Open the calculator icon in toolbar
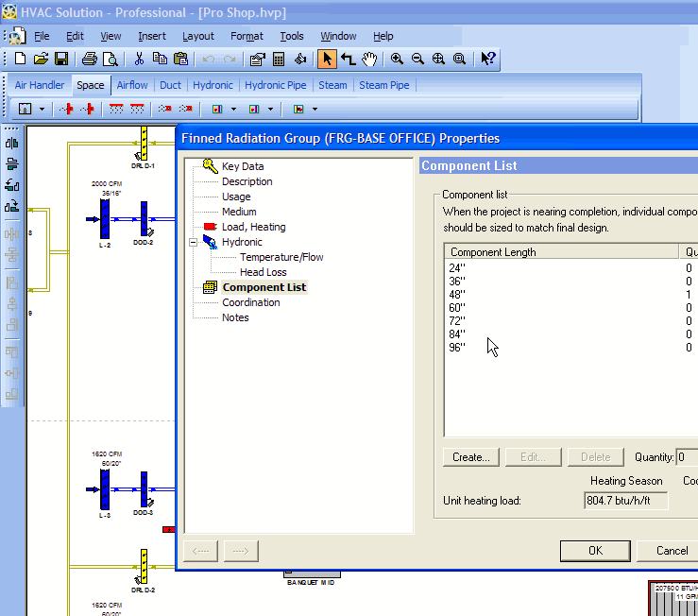 (x=279, y=59)
